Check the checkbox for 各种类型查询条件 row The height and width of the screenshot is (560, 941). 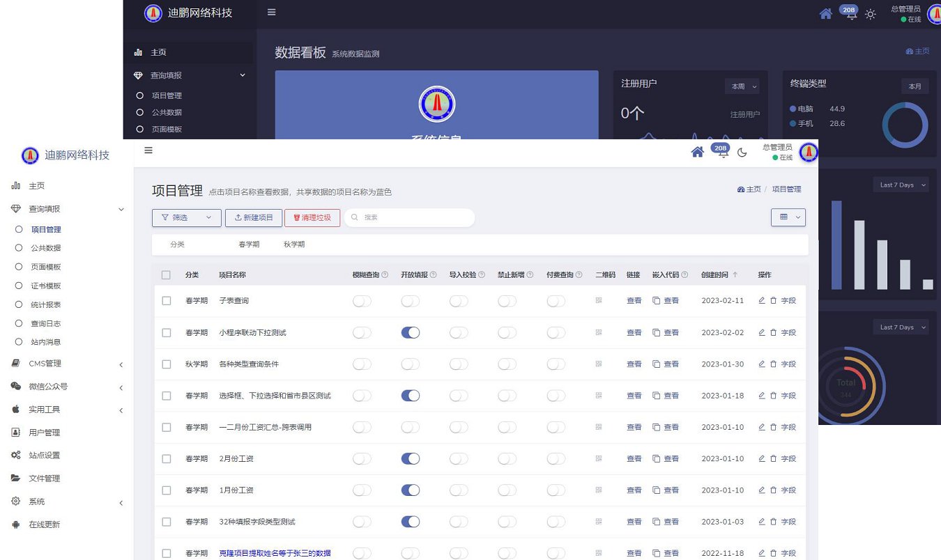coord(166,364)
